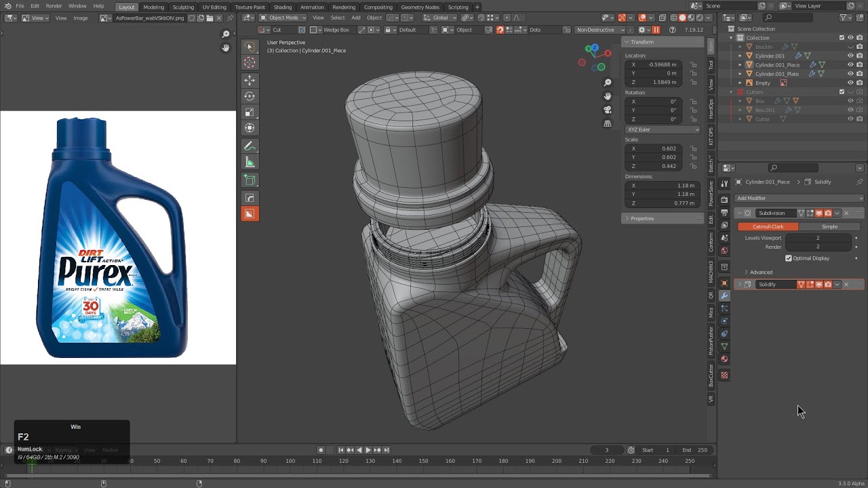The height and width of the screenshot is (488, 868).
Task: Toggle camera view in the viewport
Action: [608, 110]
